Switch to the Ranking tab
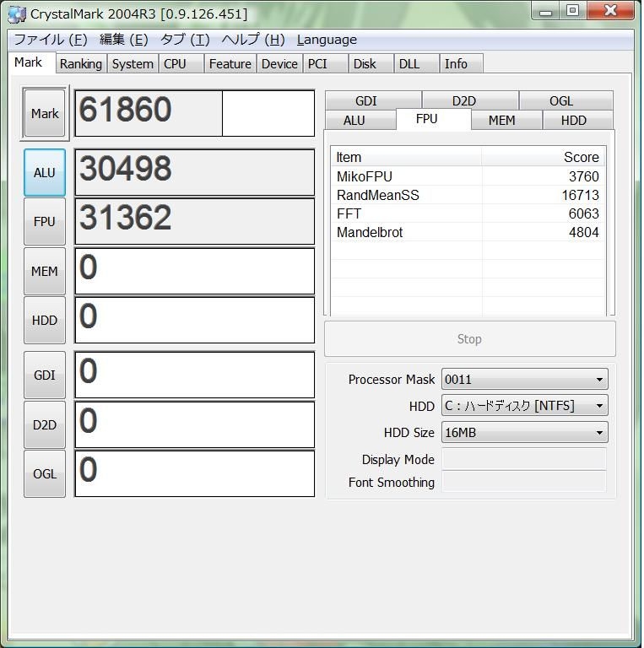The height and width of the screenshot is (648, 644). coord(81,64)
